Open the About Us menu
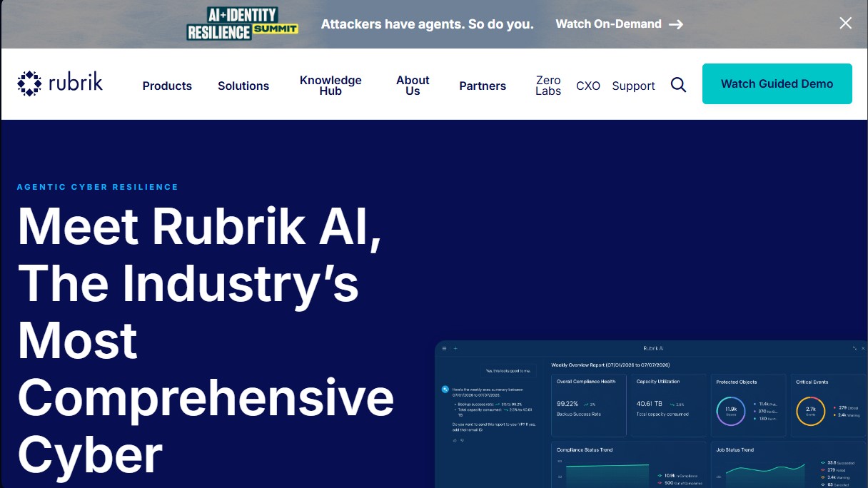The width and height of the screenshot is (868, 488). [413, 86]
